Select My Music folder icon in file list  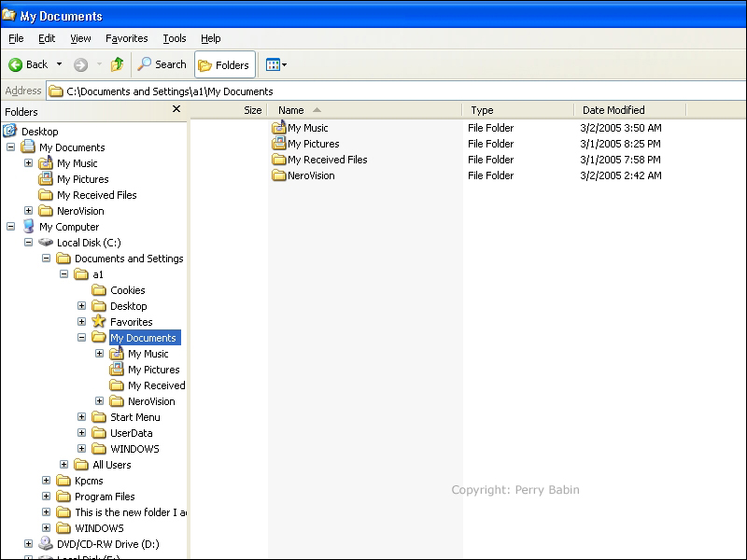pyautogui.click(x=278, y=127)
